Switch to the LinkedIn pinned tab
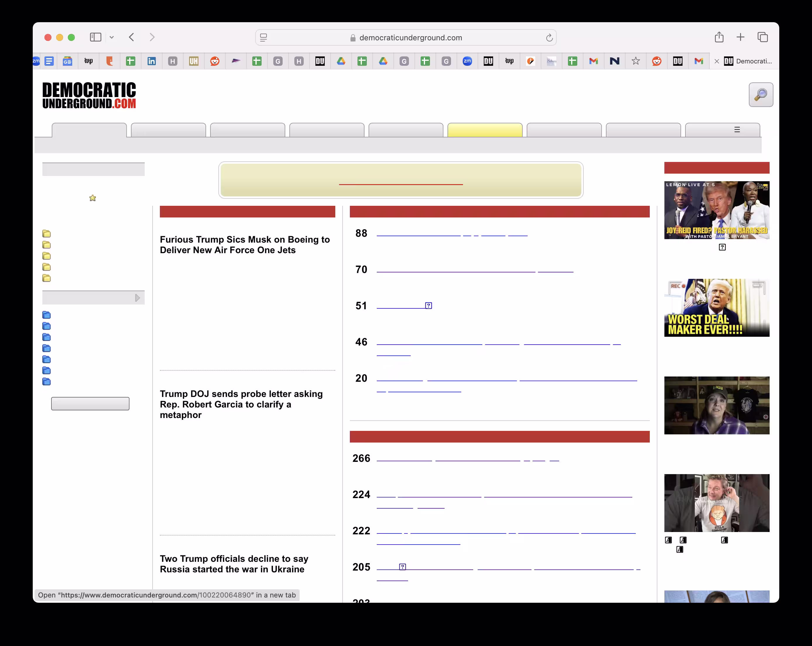Viewport: 812px width, 646px height. (151, 61)
